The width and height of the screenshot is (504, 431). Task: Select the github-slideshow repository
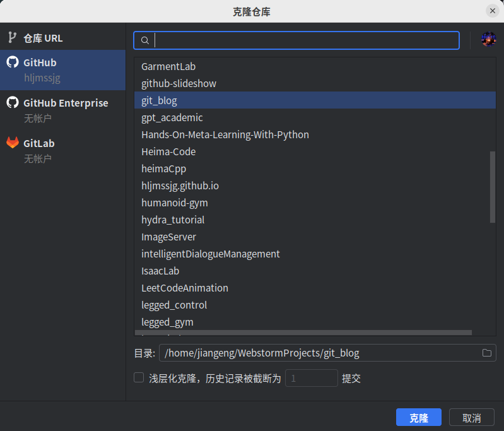(315, 83)
